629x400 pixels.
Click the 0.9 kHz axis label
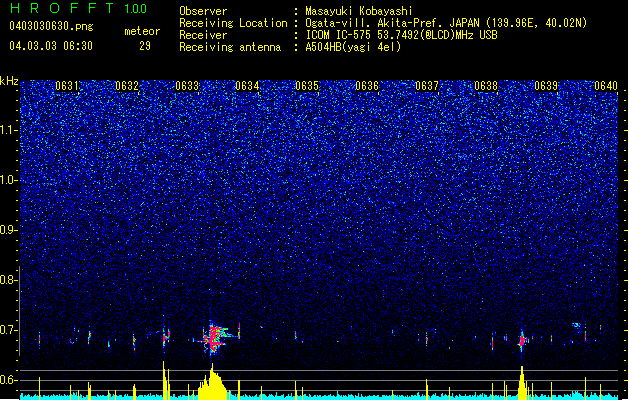[x=8, y=230]
